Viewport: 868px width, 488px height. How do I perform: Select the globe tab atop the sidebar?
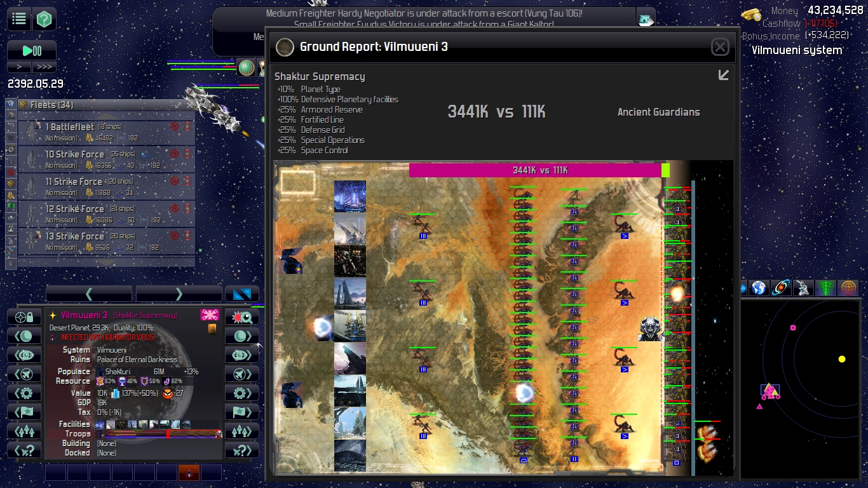(11, 104)
